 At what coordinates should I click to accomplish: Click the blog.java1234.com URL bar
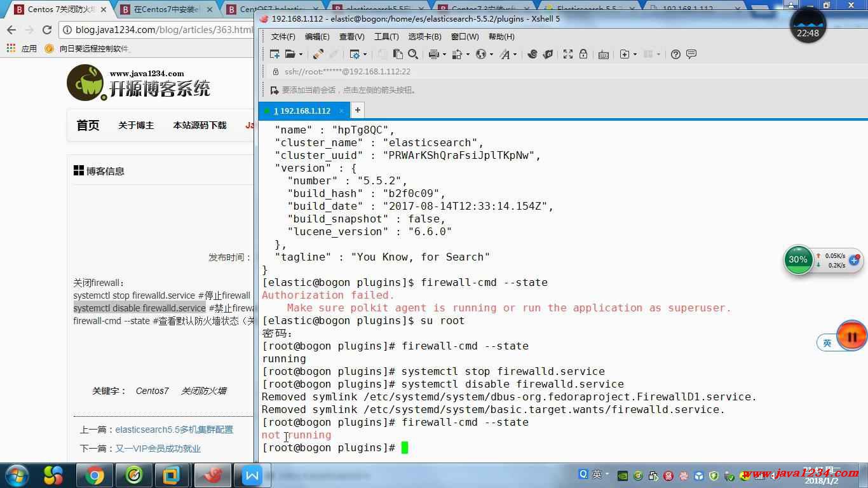click(x=158, y=30)
